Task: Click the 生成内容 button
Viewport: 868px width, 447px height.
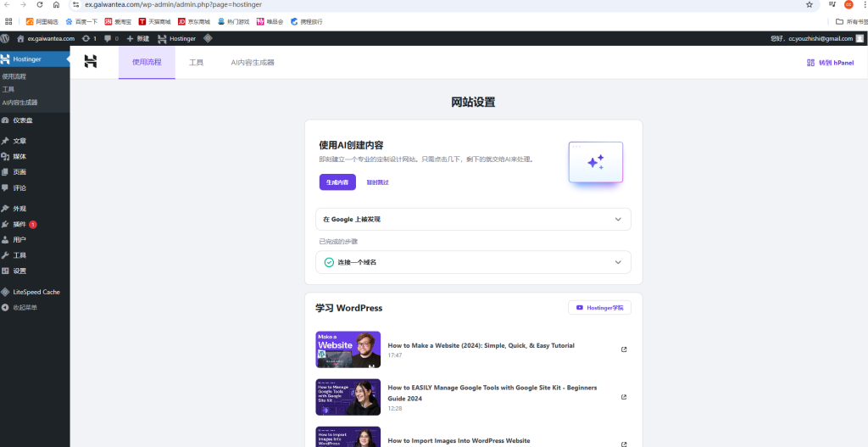Action: 337,182
